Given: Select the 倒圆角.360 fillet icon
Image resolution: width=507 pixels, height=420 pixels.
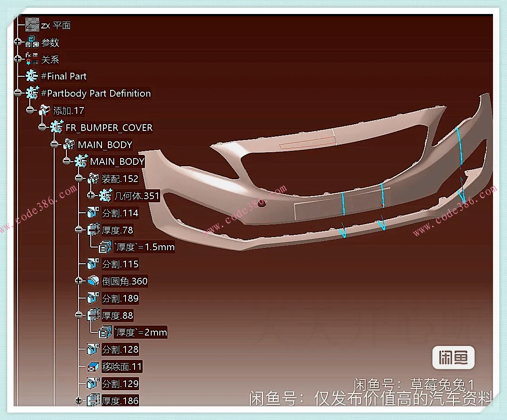Looking at the screenshot, I should click(93, 281).
